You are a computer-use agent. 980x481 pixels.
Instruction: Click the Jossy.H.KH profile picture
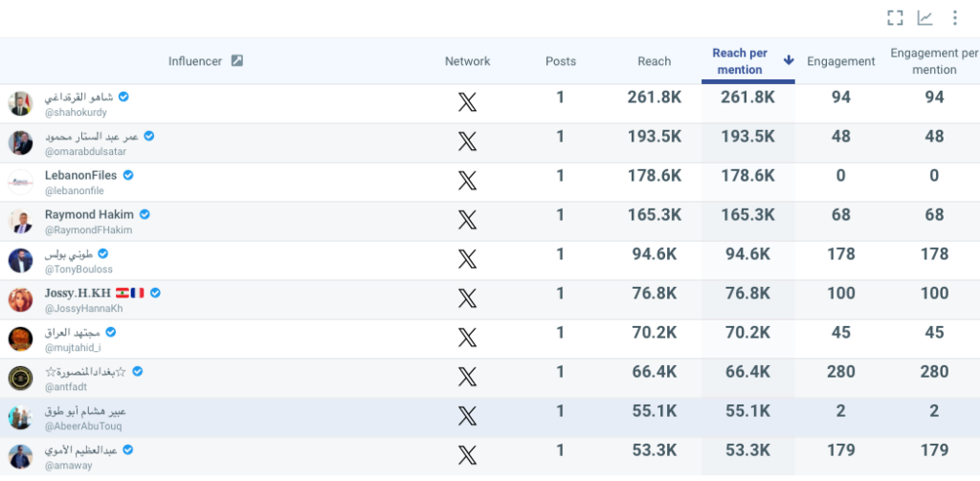[x=21, y=299]
